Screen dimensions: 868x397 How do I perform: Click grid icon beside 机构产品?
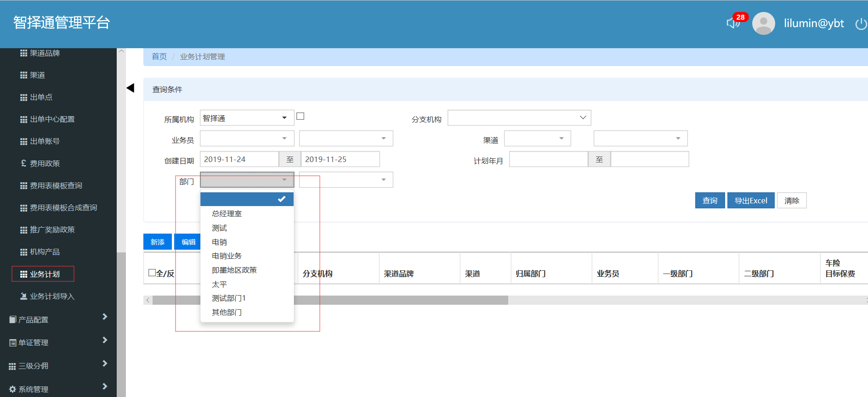coord(23,252)
